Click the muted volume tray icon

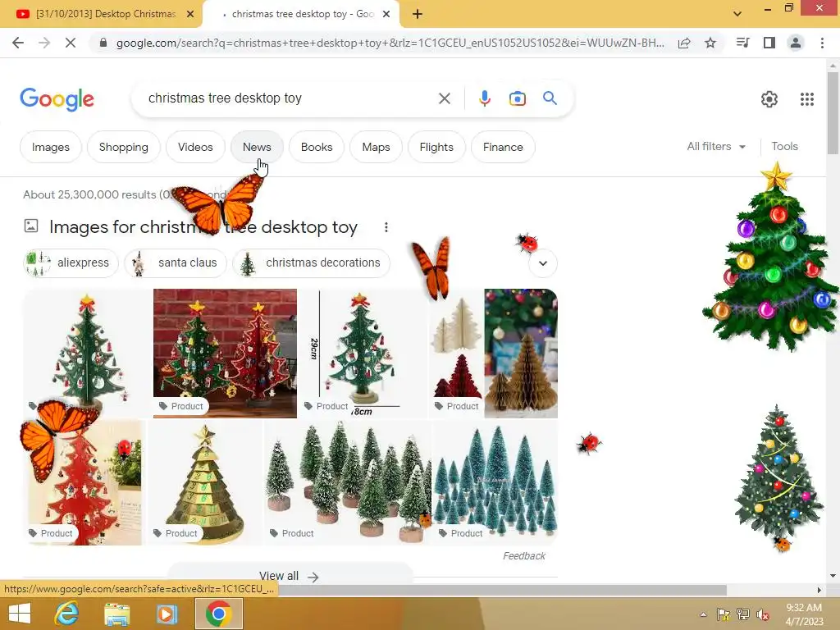763,615
